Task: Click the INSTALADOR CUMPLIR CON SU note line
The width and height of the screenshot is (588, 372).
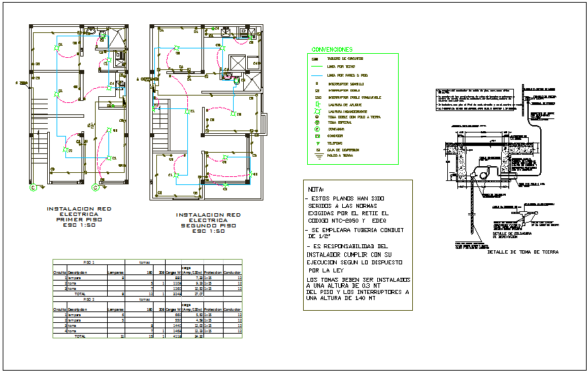Action: click(349, 254)
